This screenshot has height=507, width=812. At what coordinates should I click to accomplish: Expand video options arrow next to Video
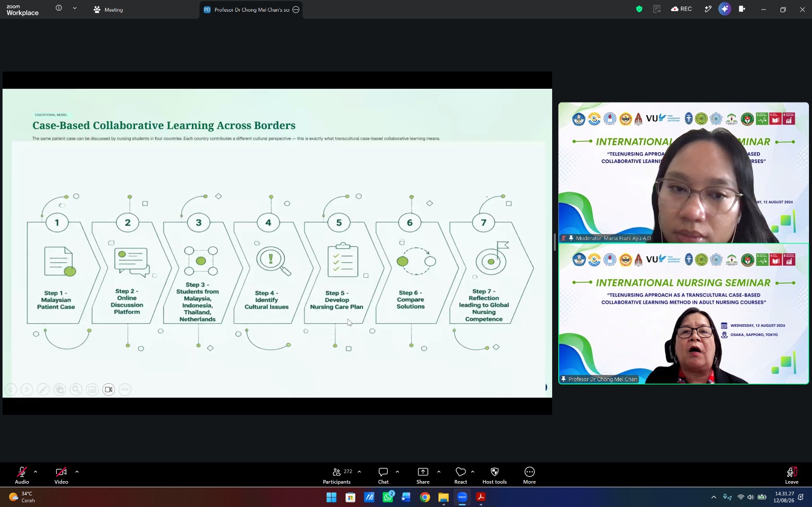77,472
